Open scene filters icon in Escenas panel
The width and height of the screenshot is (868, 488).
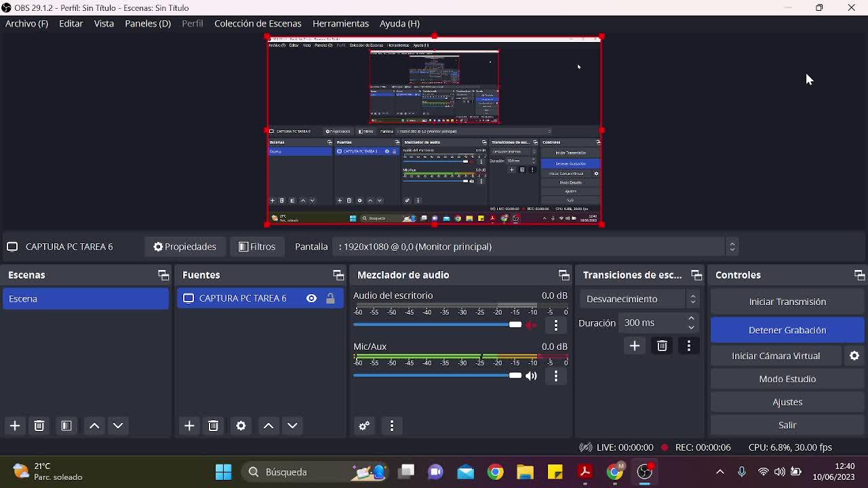(x=66, y=426)
